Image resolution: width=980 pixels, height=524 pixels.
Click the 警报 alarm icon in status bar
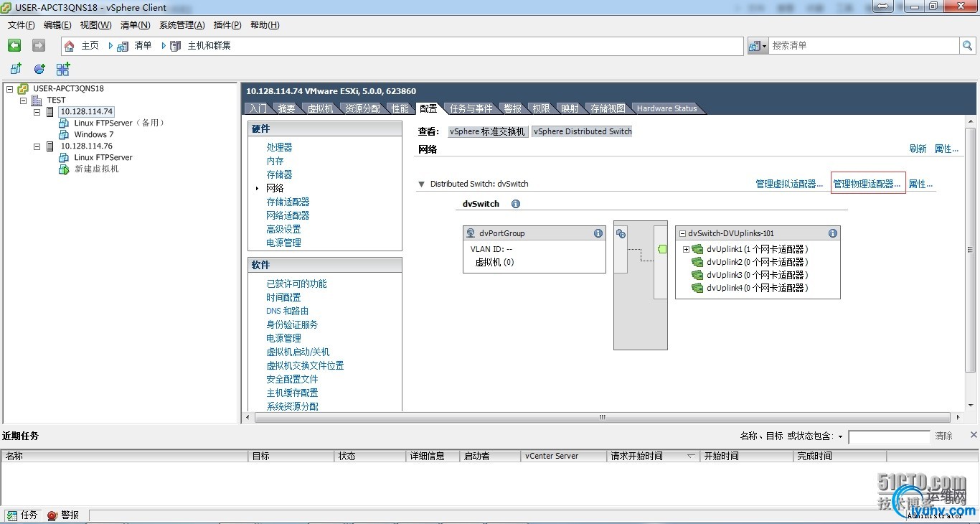(52, 515)
